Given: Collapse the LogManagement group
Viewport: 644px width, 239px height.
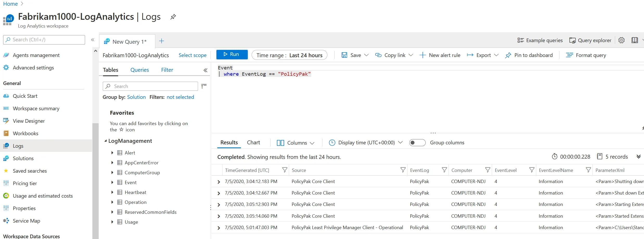Looking at the screenshot, I should click(x=106, y=141).
